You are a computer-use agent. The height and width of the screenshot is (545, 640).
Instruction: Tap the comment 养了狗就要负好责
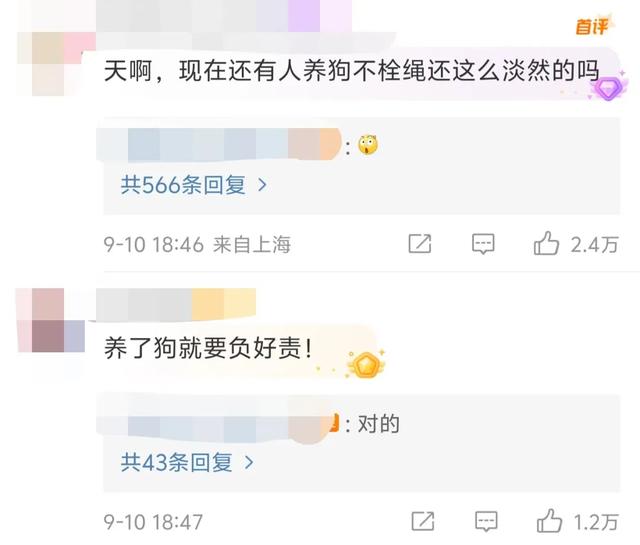pos(208,348)
